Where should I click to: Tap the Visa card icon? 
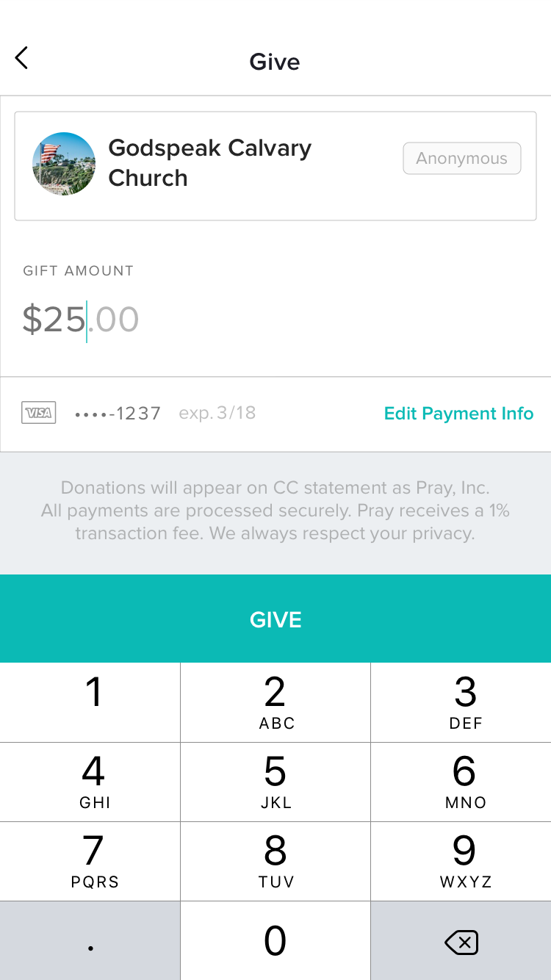(x=39, y=413)
